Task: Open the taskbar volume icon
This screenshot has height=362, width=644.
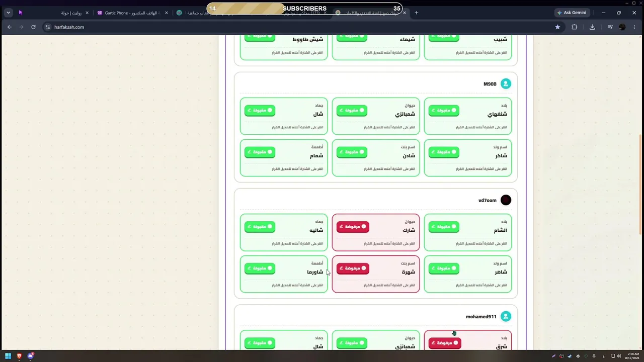Action: 619,356
